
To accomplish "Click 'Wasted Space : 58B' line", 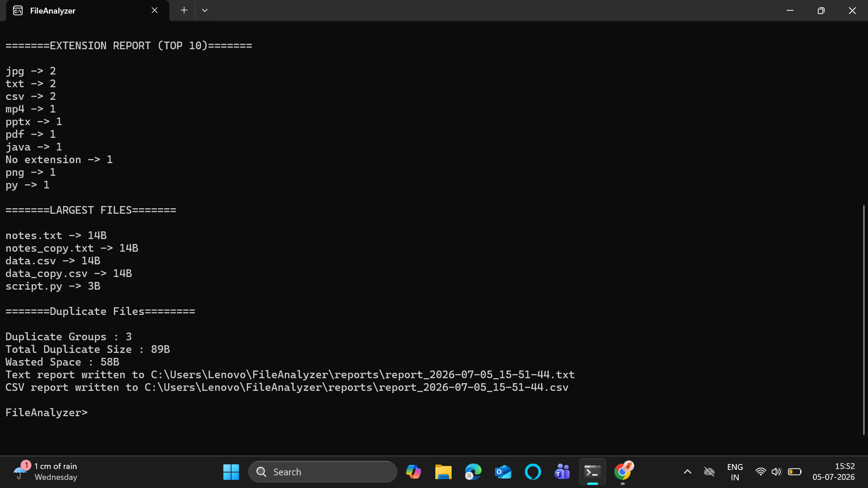I will point(62,362).
